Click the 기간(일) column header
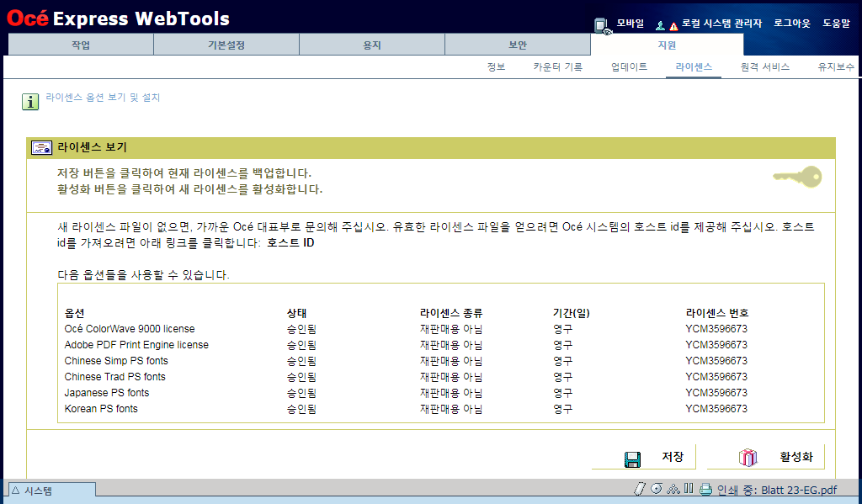The image size is (862, 504). click(572, 313)
